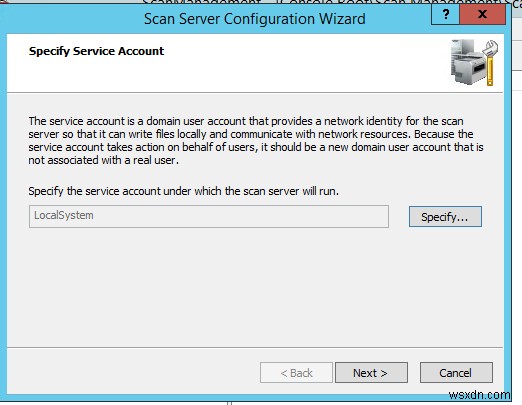
Task: Click the Specify Service Account heading
Action: pyautogui.click(x=96, y=51)
